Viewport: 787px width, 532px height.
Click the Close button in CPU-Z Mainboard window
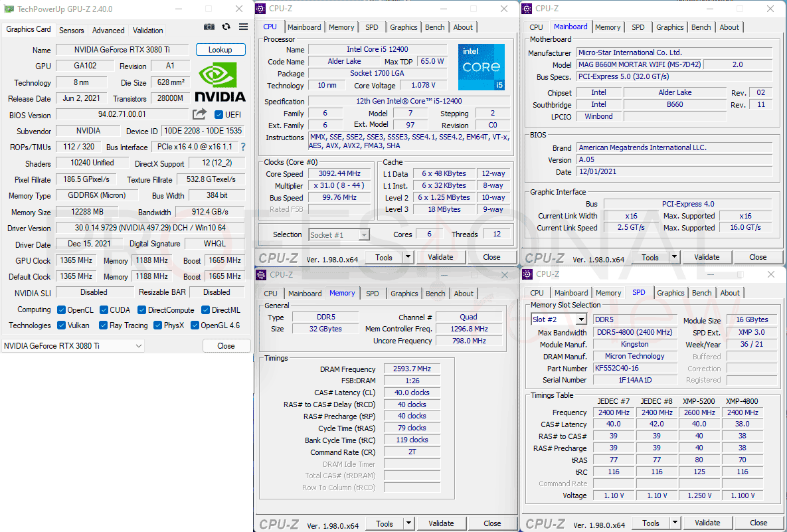coord(758,258)
